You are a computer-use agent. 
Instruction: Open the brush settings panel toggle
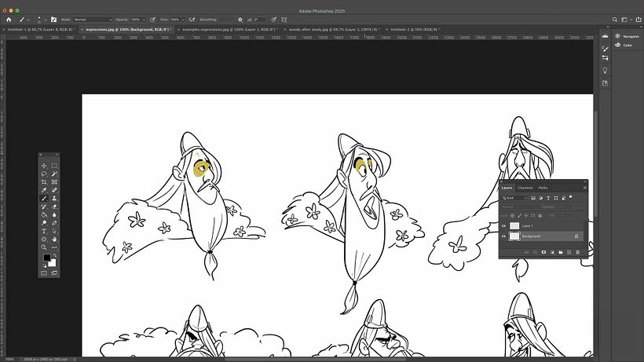54,20
